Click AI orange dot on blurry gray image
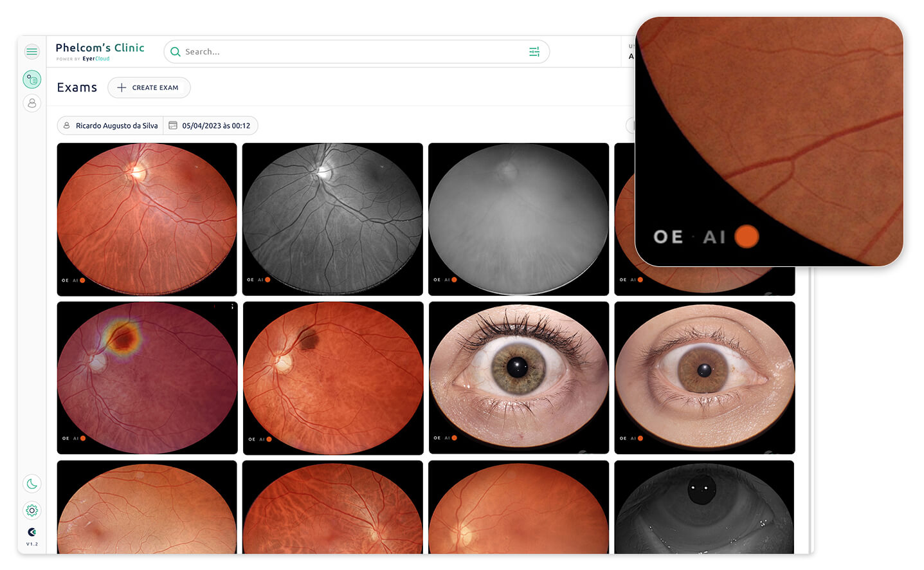Screen dimensions: 924x570 pyautogui.click(x=454, y=280)
